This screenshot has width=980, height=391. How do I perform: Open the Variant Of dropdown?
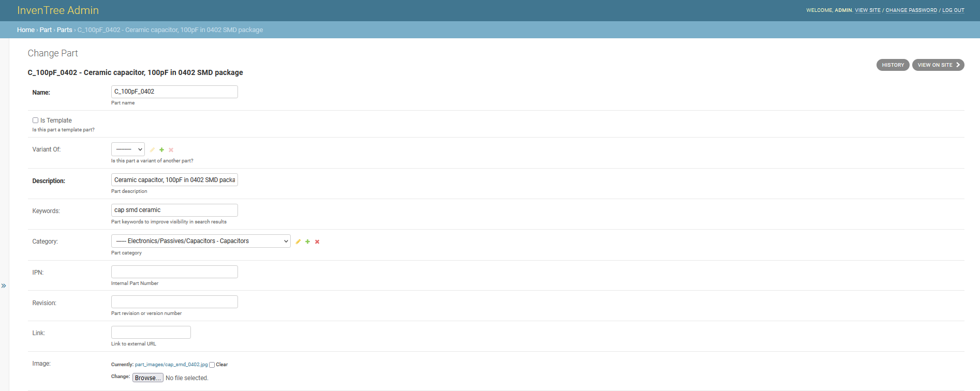[128, 149]
